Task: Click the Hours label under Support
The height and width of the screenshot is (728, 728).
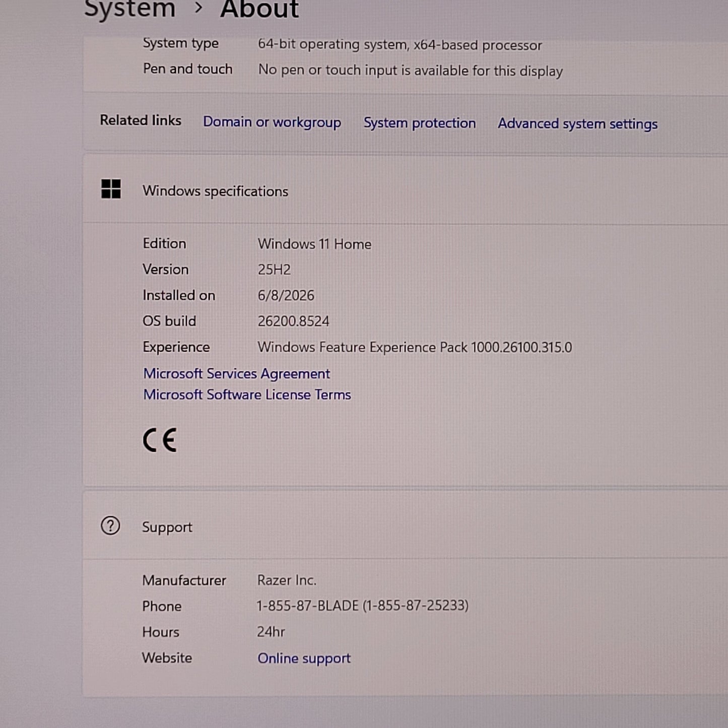Action: [x=161, y=632]
